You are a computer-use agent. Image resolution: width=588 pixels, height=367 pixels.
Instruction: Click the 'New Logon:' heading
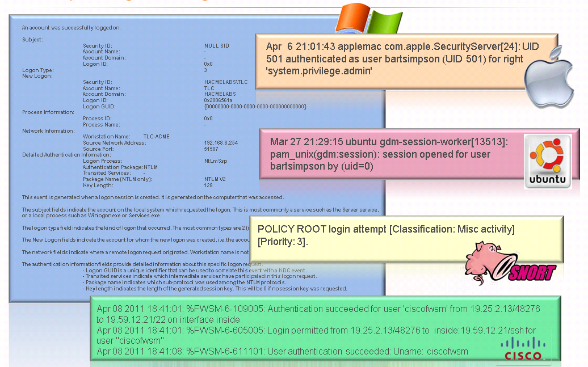[37, 75]
